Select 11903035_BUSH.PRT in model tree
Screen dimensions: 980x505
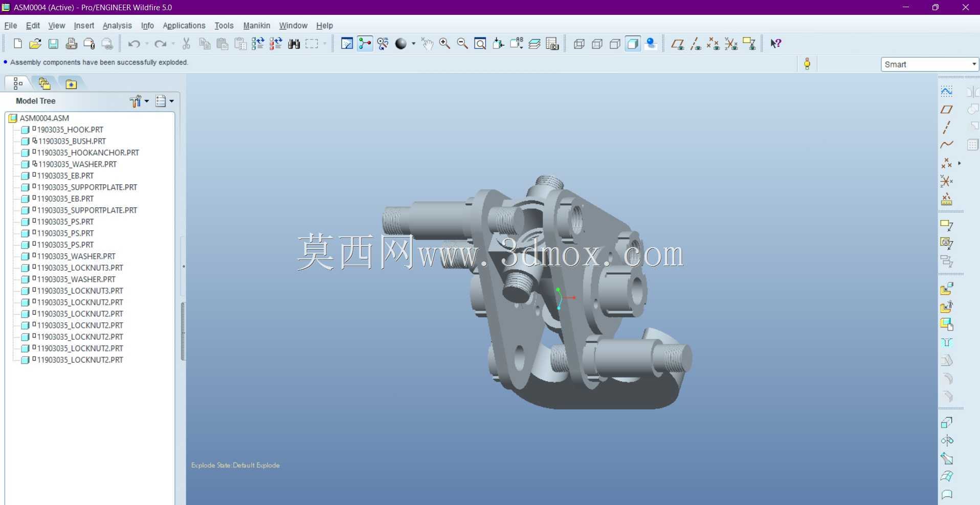point(64,141)
